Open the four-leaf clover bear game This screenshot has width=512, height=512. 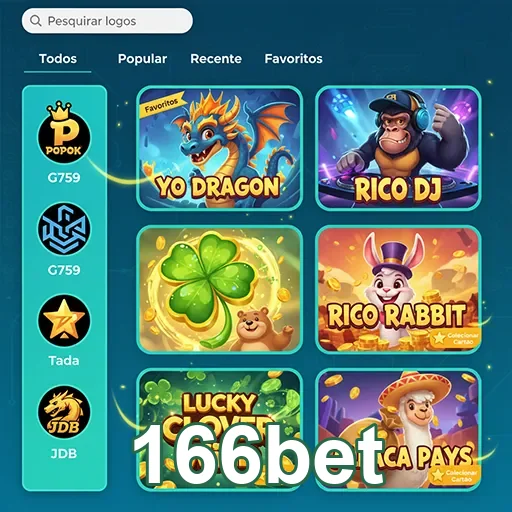click(220, 289)
